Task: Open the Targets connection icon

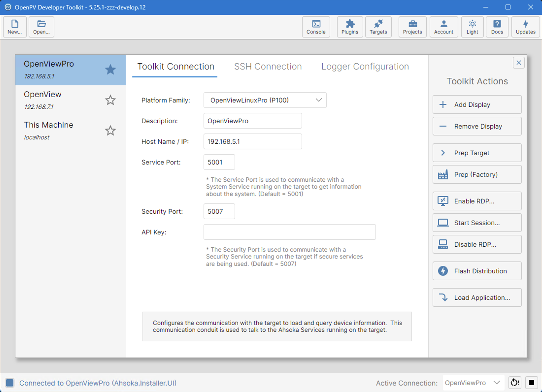Action: pyautogui.click(x=378, y=27)
